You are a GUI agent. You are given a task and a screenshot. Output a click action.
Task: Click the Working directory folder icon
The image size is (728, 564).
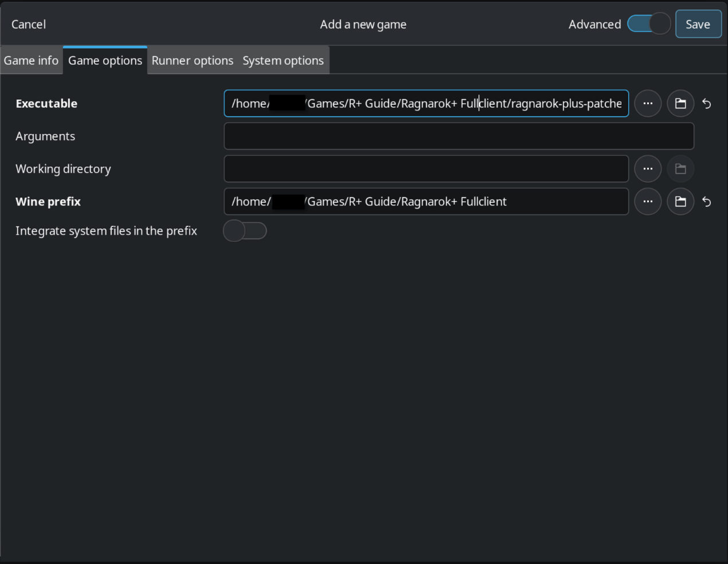680,169
